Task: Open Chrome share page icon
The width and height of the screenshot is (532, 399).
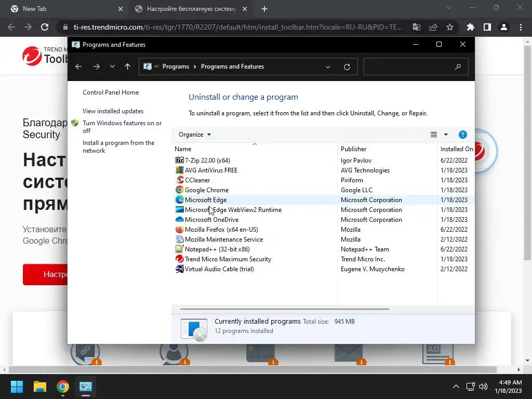Action: click(x=433, y=27)
